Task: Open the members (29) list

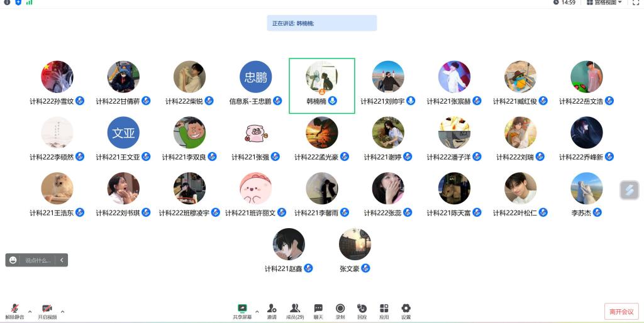Action: pyautogui.click(x=295, y=312)
